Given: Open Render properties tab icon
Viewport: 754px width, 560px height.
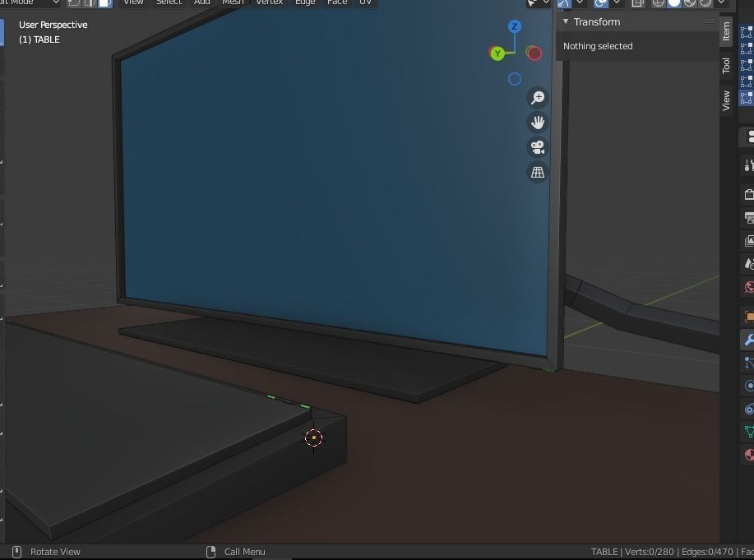Looking at the screenshot, I should click(748, 194).
